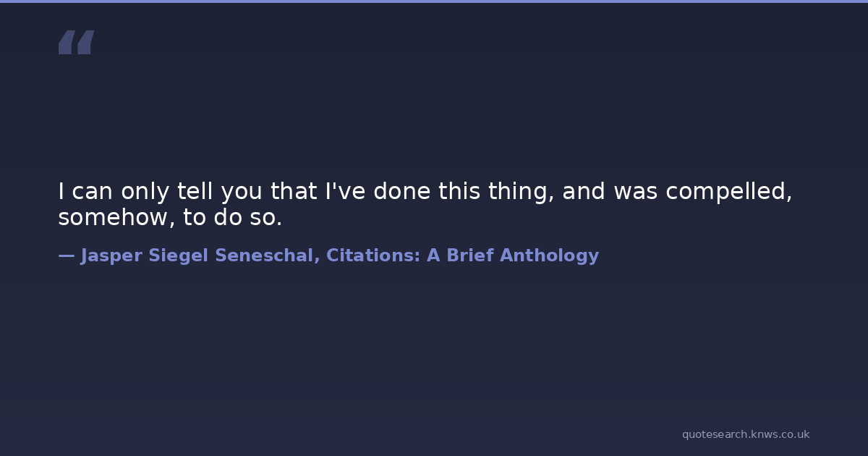The image size is (868, 456).
Task: Select the line "somehow, to do so."
Action: [170, 218]
